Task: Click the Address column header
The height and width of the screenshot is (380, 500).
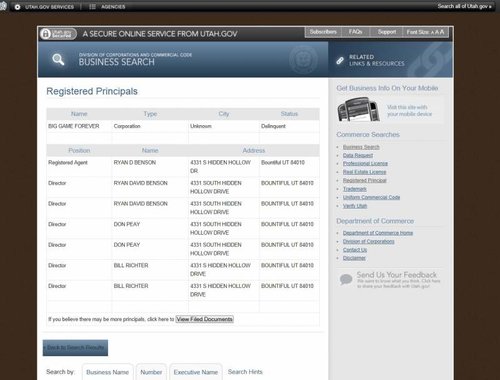Action: pos(254,151)
